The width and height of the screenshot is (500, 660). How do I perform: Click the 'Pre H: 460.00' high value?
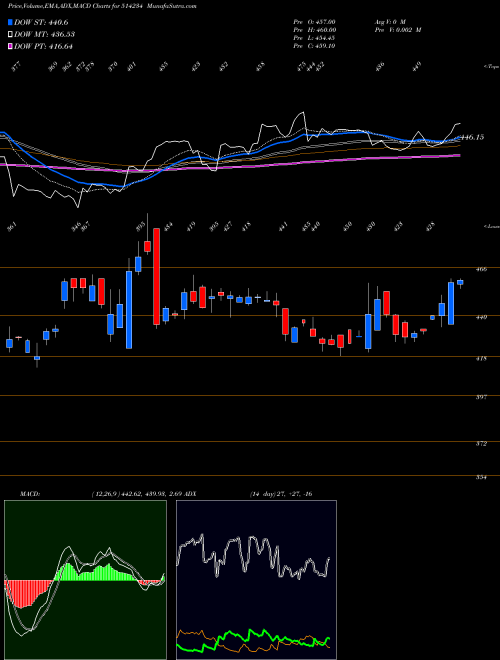click(x=314, y=30)
